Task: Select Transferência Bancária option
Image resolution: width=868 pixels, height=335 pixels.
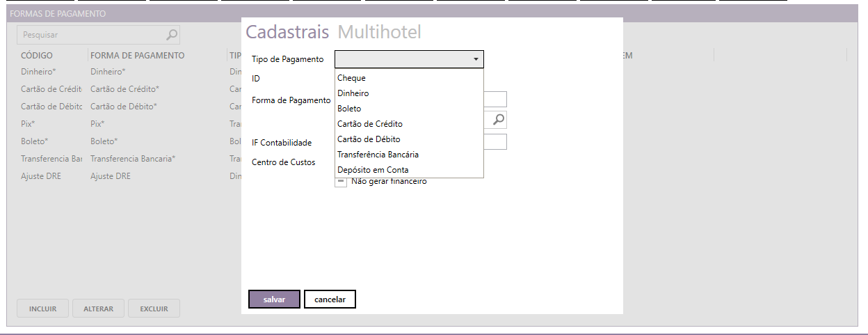Action: 378,155
